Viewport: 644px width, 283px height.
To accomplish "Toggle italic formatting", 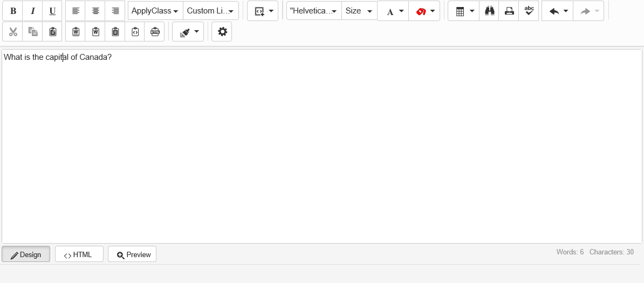I will coord(32,11).
